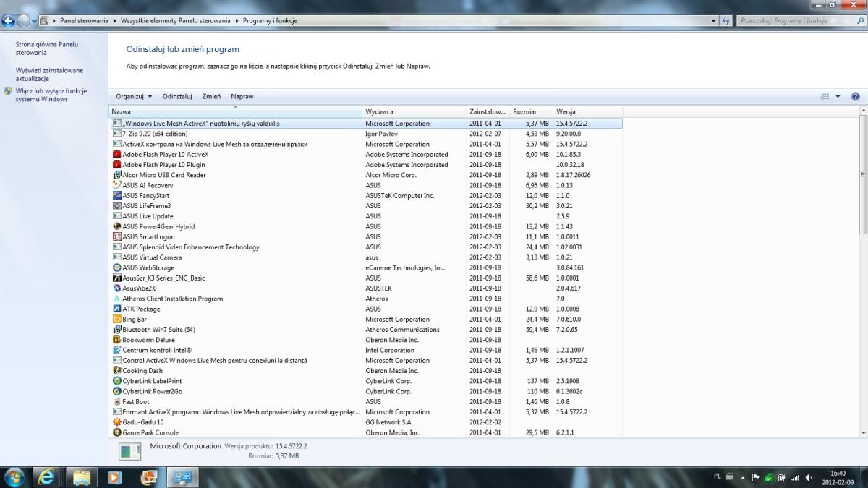Click publisher cell eCareme Technologies, Inc.
Image resolution: width=868 pixels, height=488 pixels.
tap(405, 267)
